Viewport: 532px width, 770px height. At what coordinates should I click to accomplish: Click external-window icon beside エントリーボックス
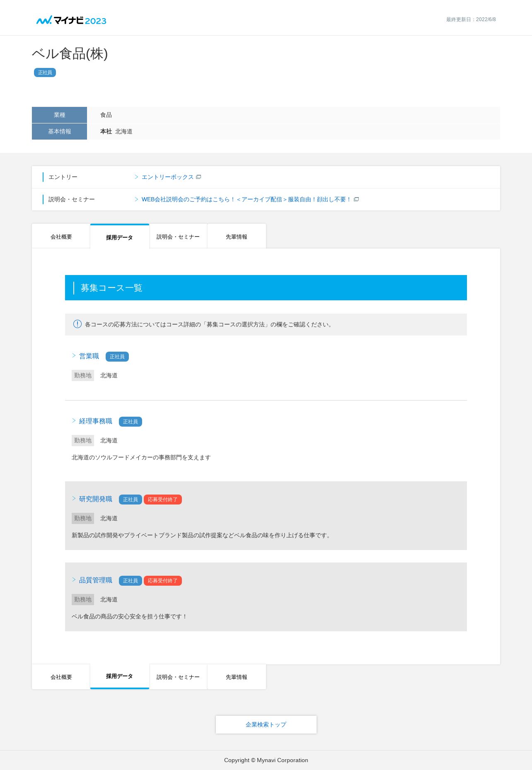tap(198, 177)
